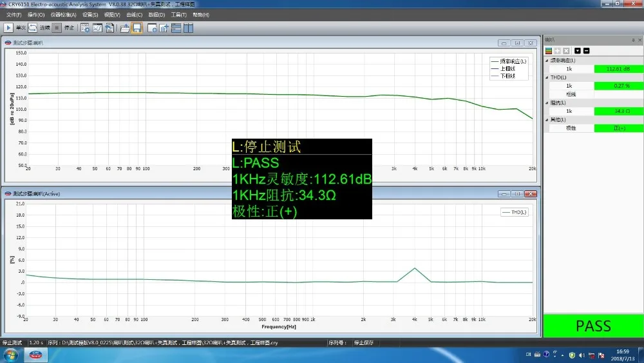The width and height of the screenshot is (644, 363).
Task: Click the color palette icon in results panel
Action: tap(548, 50)
